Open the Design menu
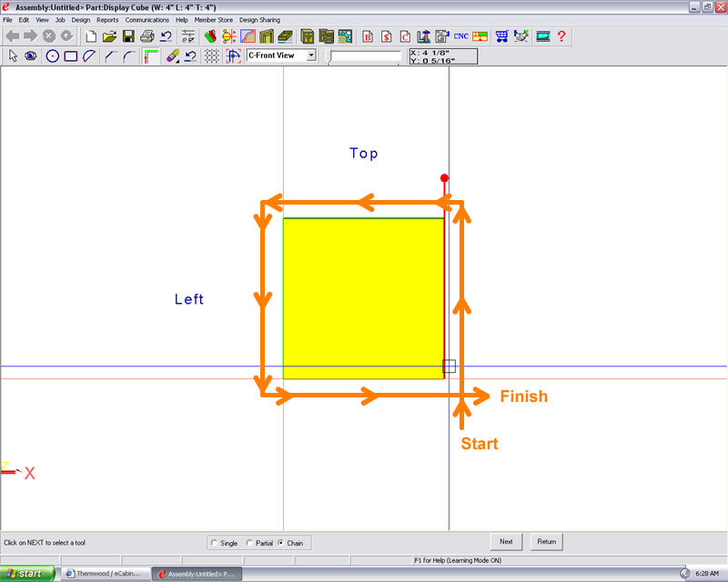This screenshot has width=728, height=582. 80,20
